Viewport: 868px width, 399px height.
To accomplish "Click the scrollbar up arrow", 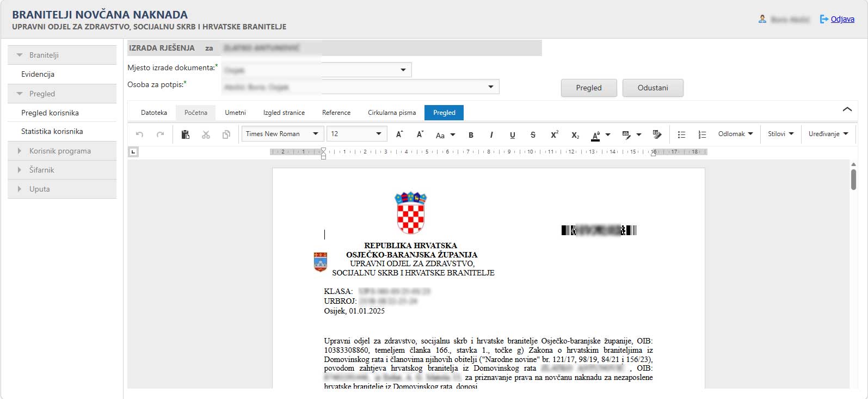I will click(x=853, y=163).
